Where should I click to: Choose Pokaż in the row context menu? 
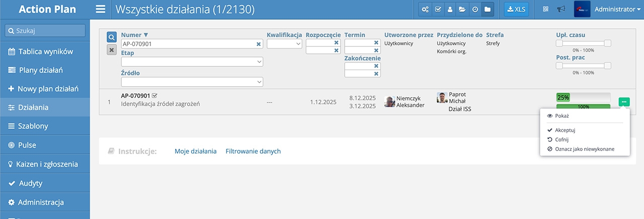tap(585, 116)
